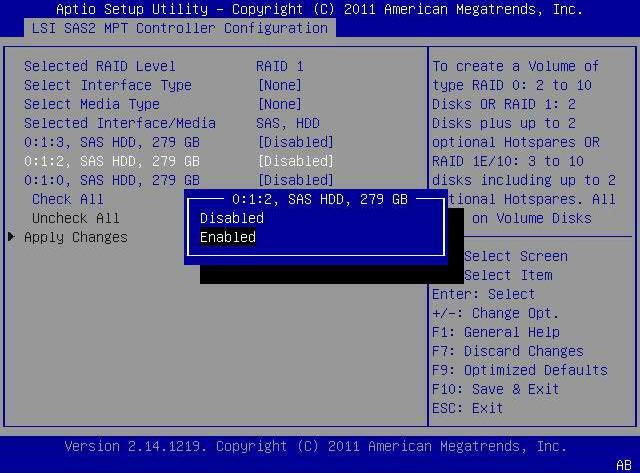Image resolution: width=640 pixels, height=473 pixels.
Task: Click the help text 'To create a Volume of'
Action: point(516,66)
